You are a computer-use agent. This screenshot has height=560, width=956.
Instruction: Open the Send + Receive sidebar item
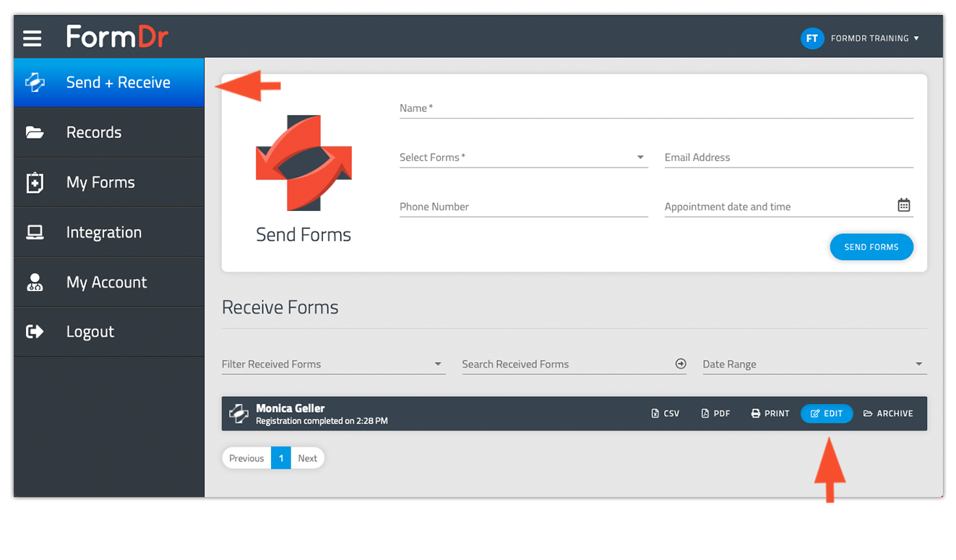[109, 82]
